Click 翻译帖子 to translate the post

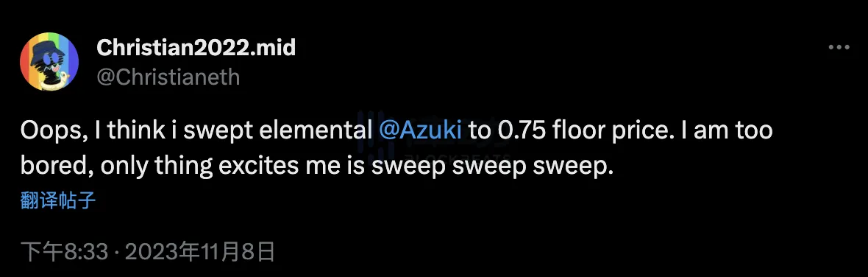58,200
